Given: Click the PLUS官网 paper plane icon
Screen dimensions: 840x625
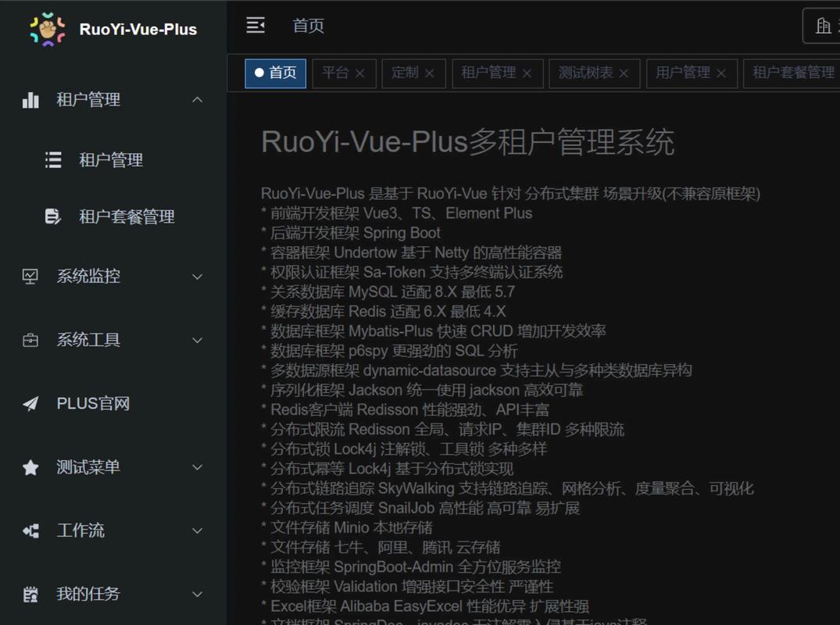Looking at the screenshot, I should (x=30, y=403).
